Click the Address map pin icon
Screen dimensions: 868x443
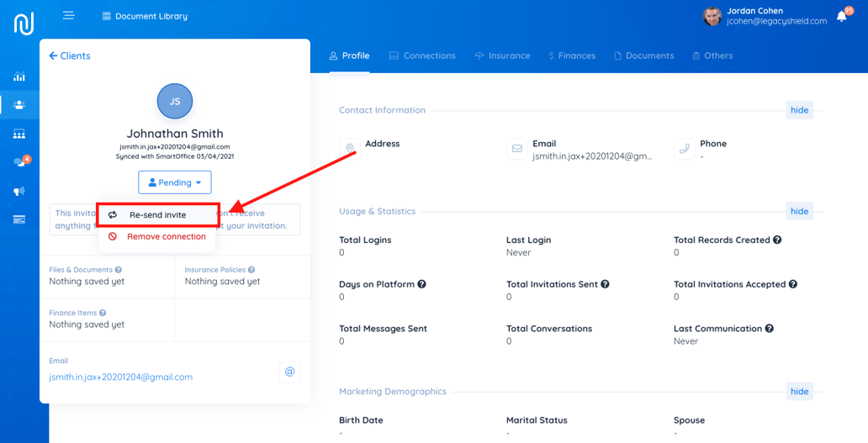pyautogui.click(x=350, y=149)
